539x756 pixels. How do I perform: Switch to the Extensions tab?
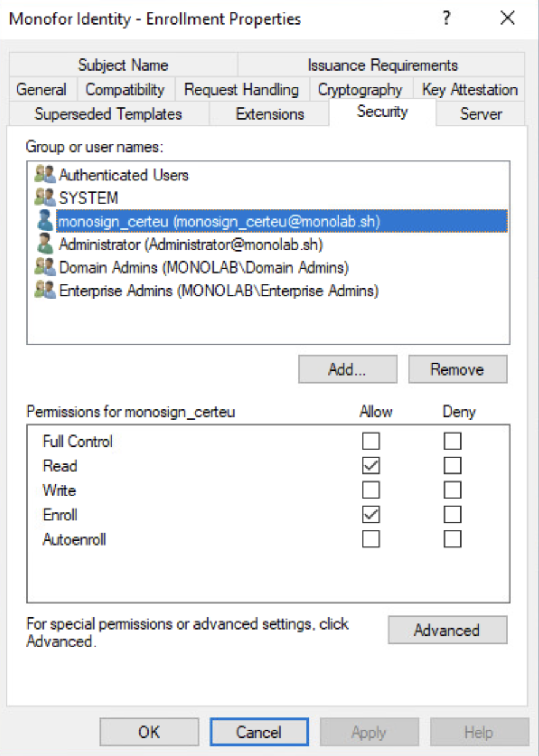[269, 114]
